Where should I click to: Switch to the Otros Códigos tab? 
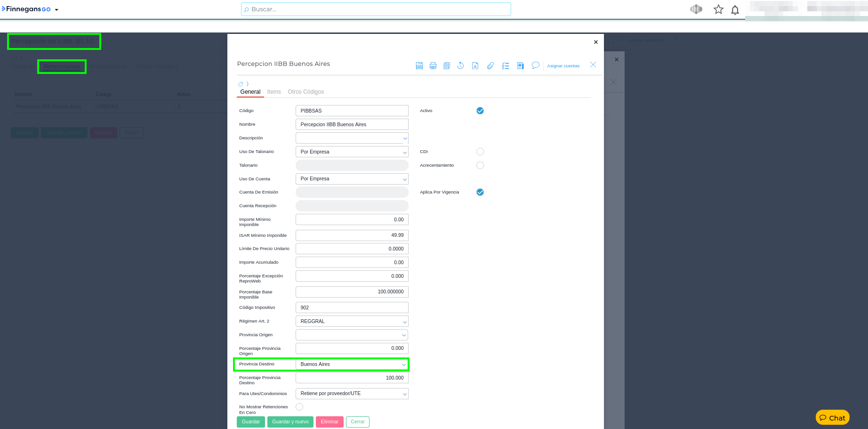tap(305, 92)
